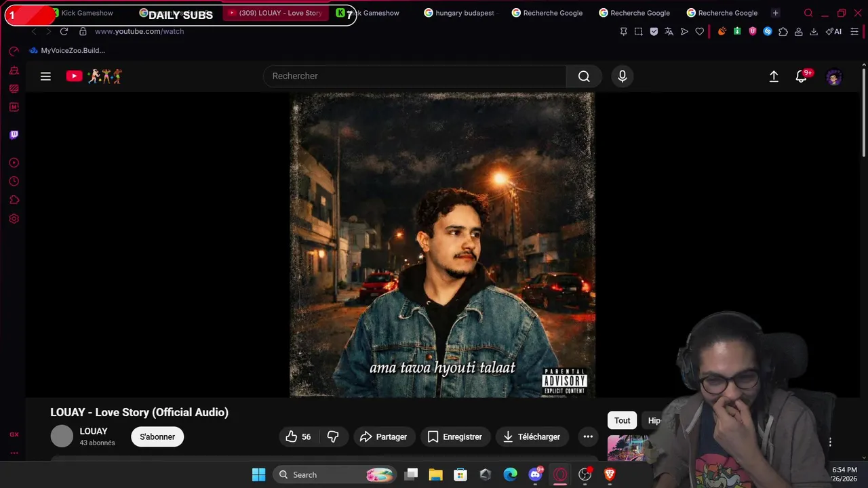Open File Explorer from taskbar

point(435,474)
